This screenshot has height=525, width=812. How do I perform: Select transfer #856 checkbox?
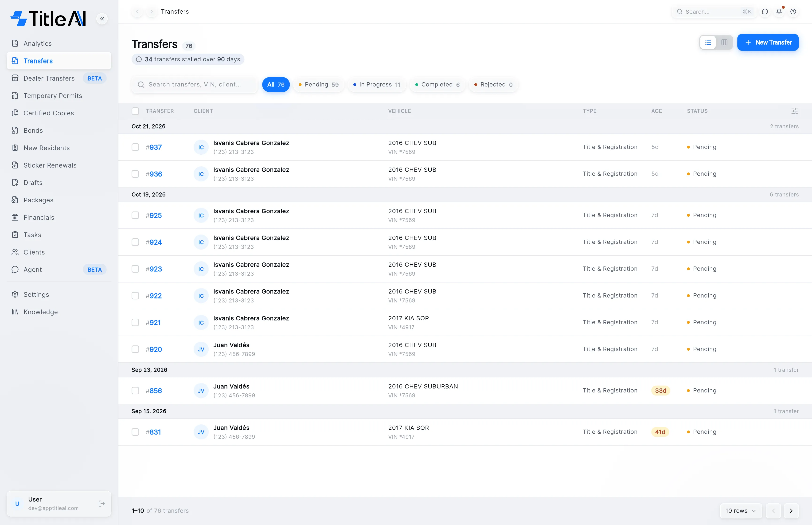pyautogui.click(x=135, y=391)
